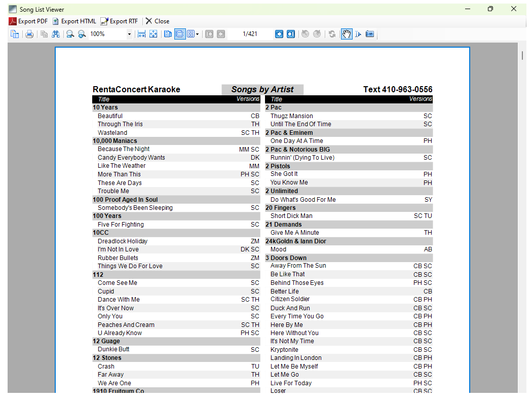Click the 21 Demands artist heading
The width and height of the screenshot is (532, 402).
click(349, 225)
